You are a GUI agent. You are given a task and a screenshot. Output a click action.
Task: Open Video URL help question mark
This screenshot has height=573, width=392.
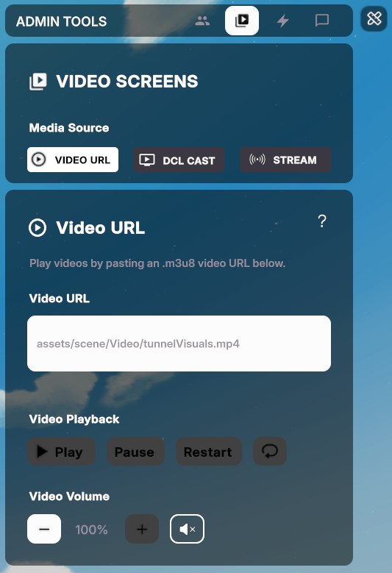(x=322, y=221)
